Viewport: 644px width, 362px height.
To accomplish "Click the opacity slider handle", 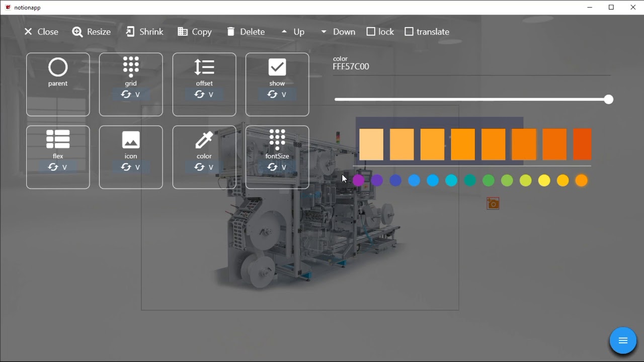I will click(x=609, y=100).
